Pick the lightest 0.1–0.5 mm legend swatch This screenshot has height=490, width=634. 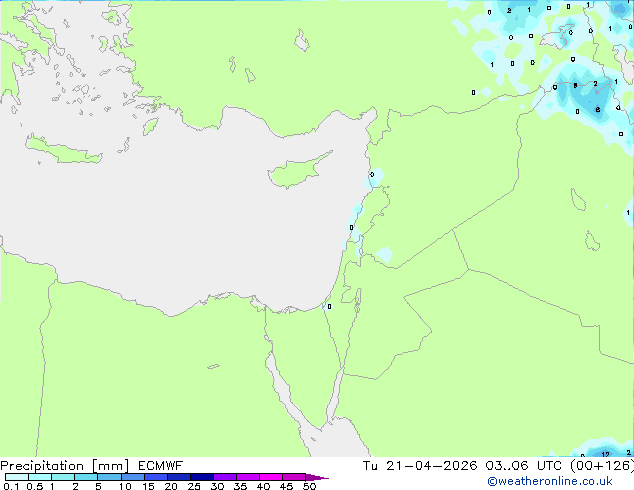tap(17, 477)
